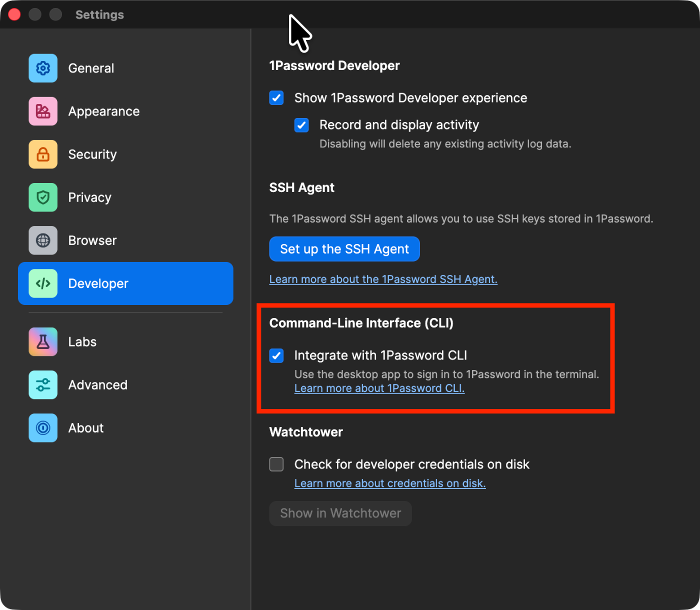Open Learn more about the 1Password SSH Agent link
This screenshot has height=610, width=700.
tap(383, 279)
